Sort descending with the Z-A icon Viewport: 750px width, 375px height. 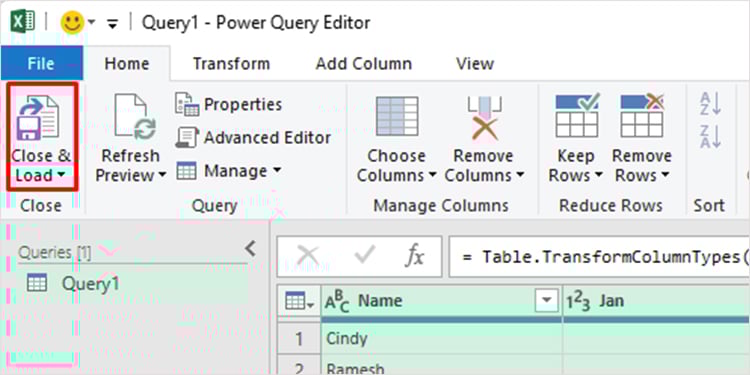pos(710,136)
